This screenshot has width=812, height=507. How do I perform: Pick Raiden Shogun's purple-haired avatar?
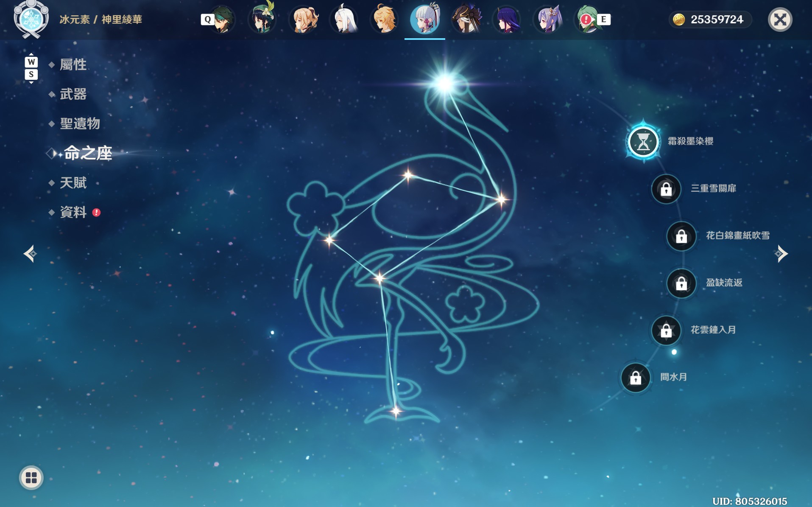507,19
